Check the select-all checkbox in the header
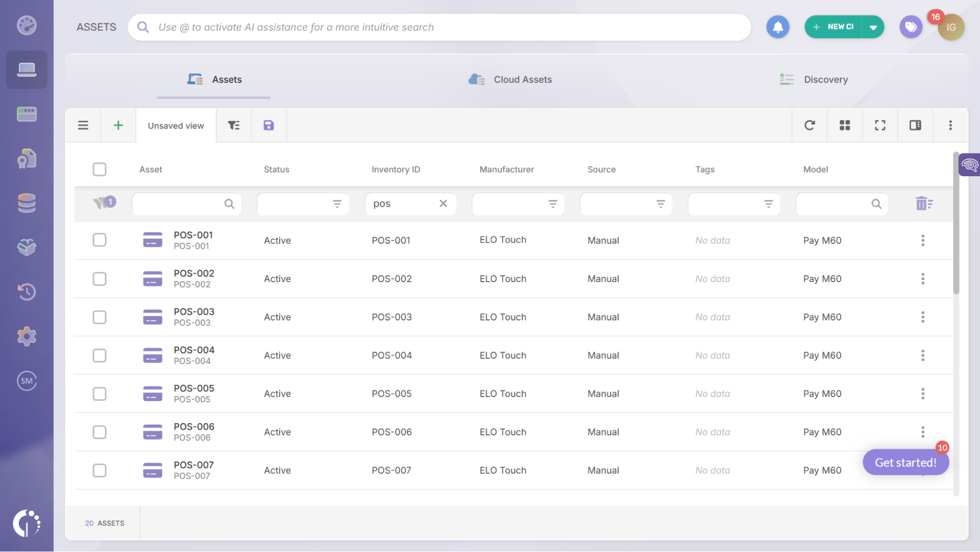 [100, 169]
